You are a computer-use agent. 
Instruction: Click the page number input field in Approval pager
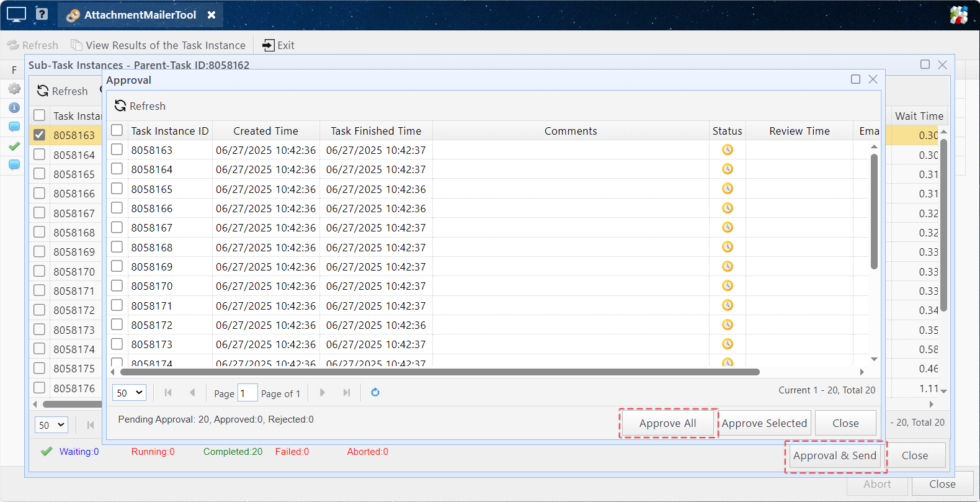click(x=247, y=393)
